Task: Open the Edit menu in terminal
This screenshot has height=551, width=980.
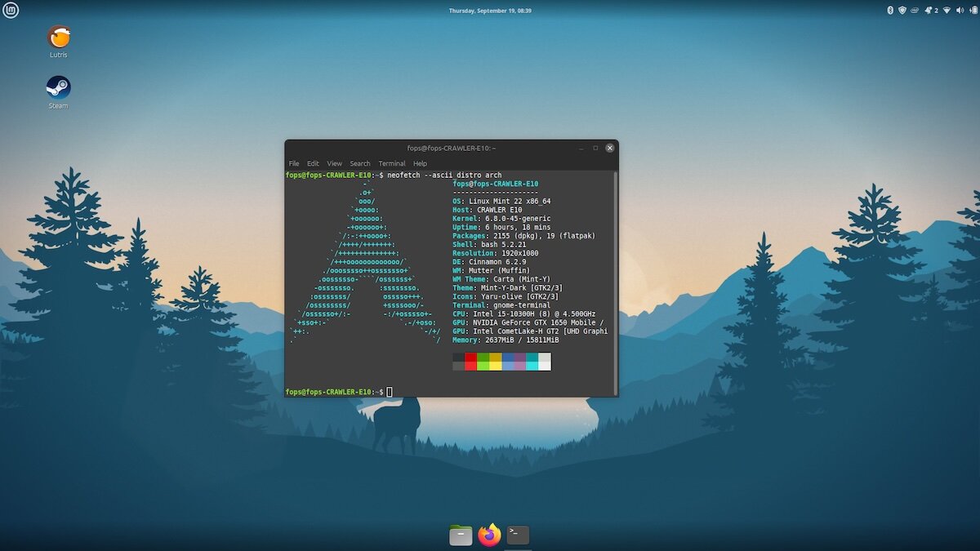Action: [x=313, y=163]
